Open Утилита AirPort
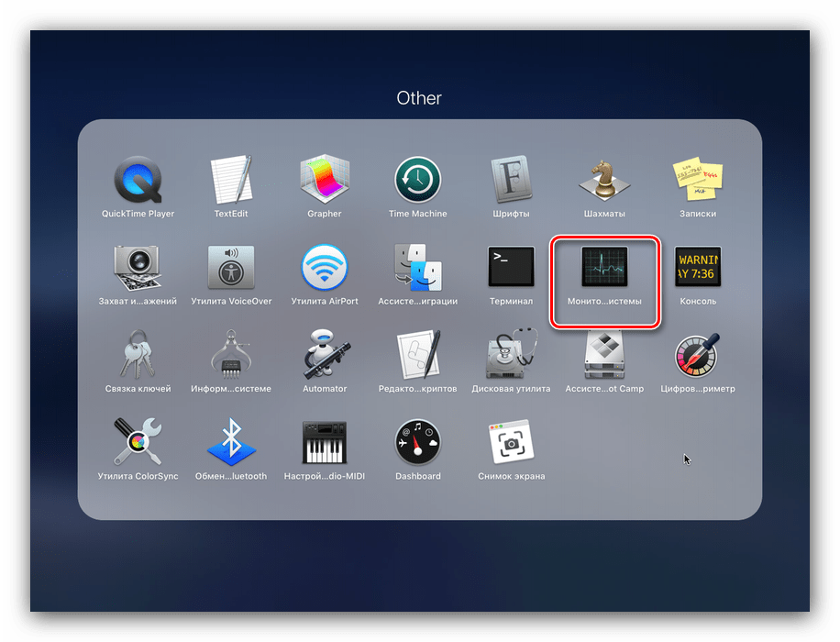Viewport: 840px width, 642px height. point(325,267)
